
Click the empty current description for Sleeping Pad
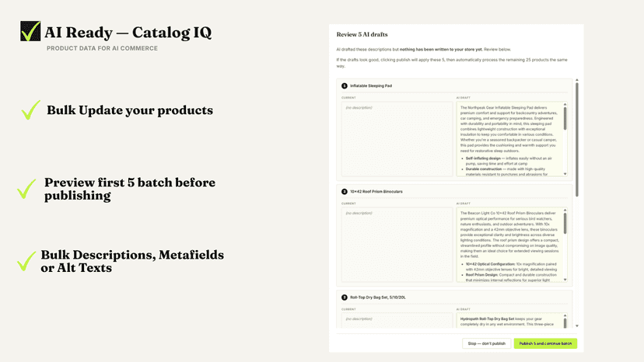pyautogui.click(x=397, y=139)
